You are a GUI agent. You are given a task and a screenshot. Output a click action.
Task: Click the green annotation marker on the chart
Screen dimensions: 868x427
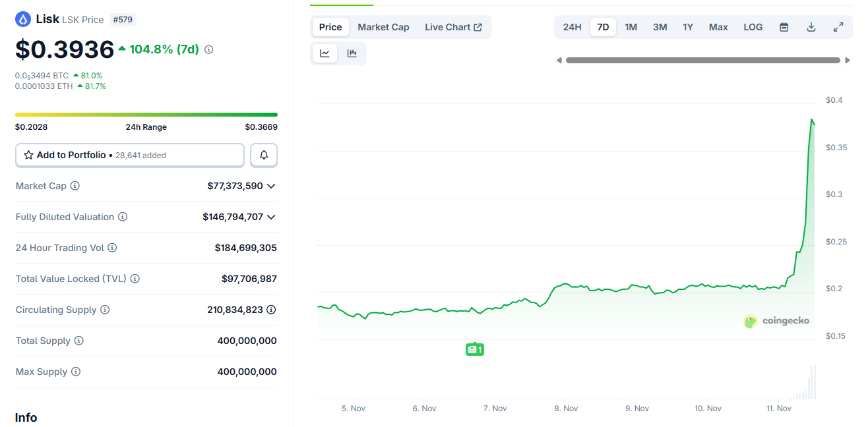(475, 349)
